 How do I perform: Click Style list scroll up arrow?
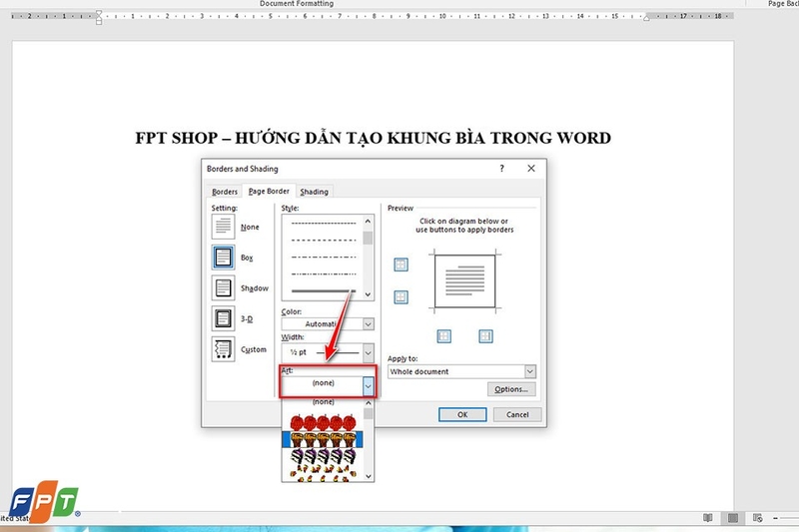(368, 221)
